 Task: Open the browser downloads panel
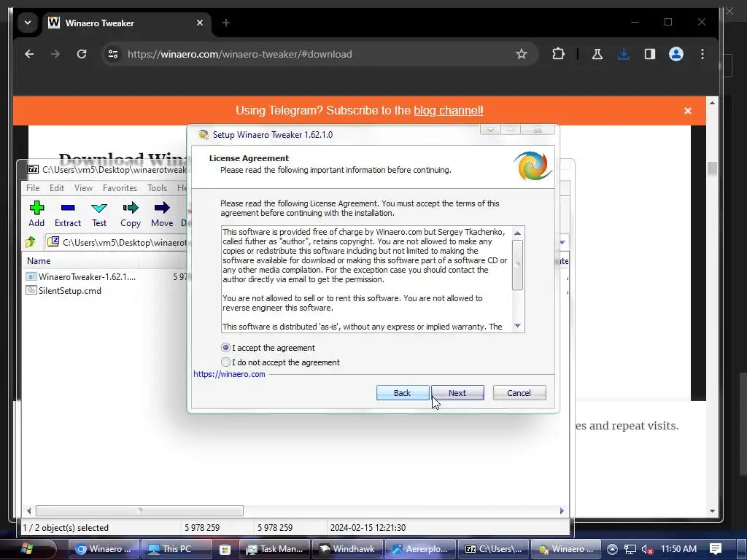[x=623, y=54]
